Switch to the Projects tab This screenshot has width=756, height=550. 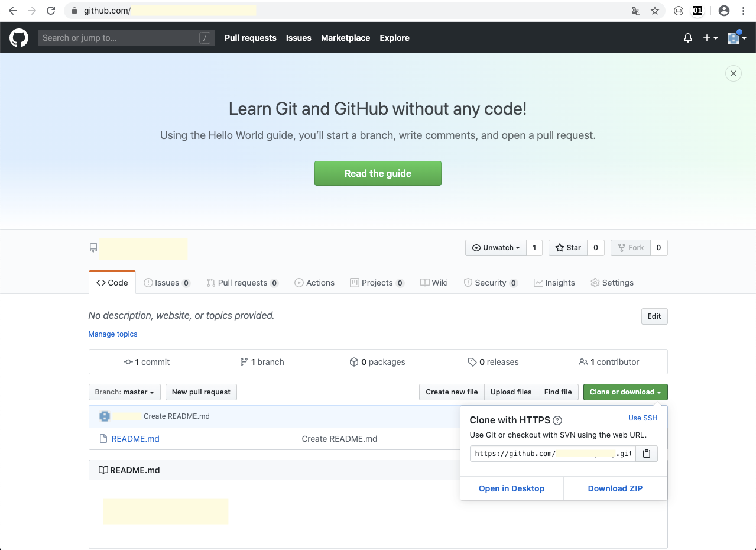(377, 283)
